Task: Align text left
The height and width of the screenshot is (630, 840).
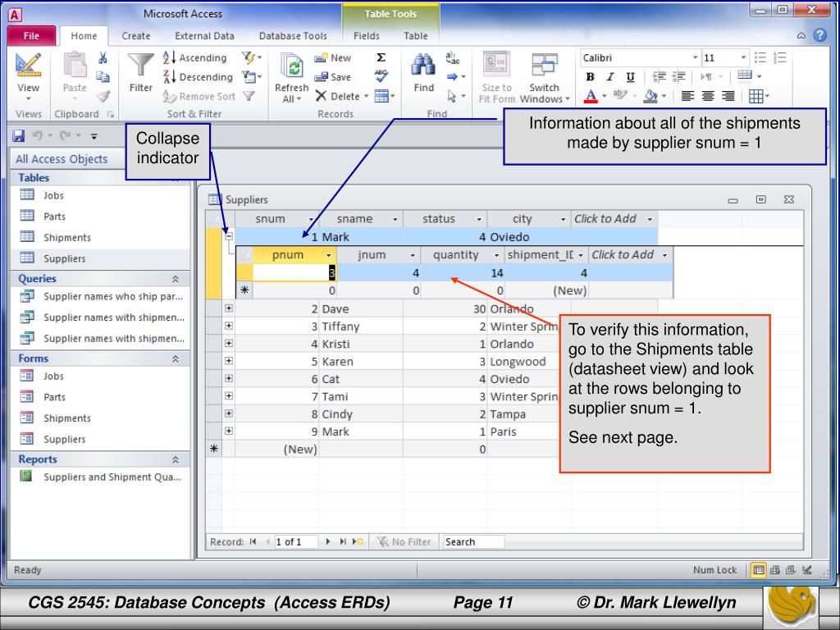Action: (688, 97)
